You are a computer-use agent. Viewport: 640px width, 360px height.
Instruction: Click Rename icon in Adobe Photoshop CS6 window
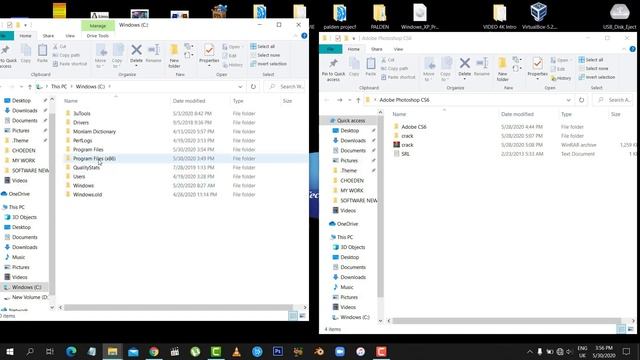482,63
